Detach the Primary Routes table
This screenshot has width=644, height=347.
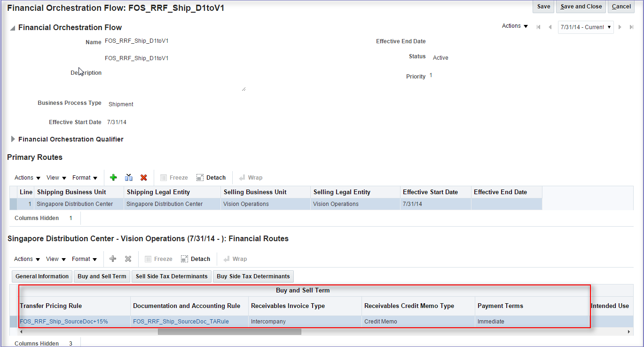[211, 177]
